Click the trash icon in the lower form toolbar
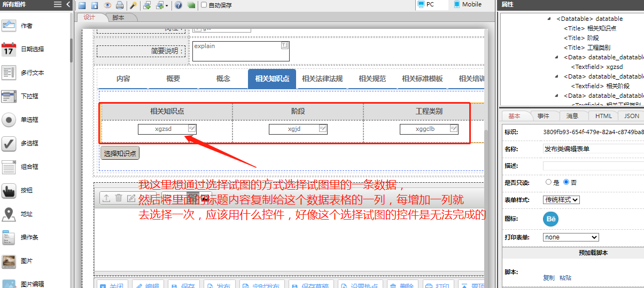 119,198
